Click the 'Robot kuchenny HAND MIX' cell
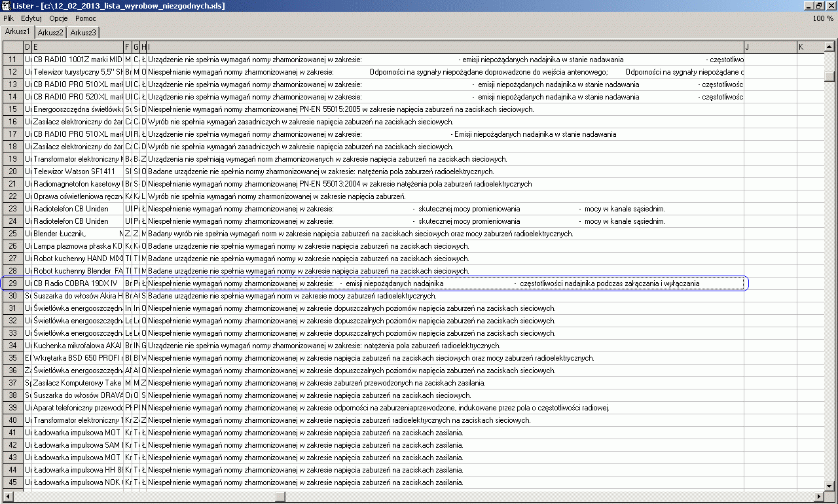Screen dimensions: 838x504 pyautogui.click(x=77, y=259)
